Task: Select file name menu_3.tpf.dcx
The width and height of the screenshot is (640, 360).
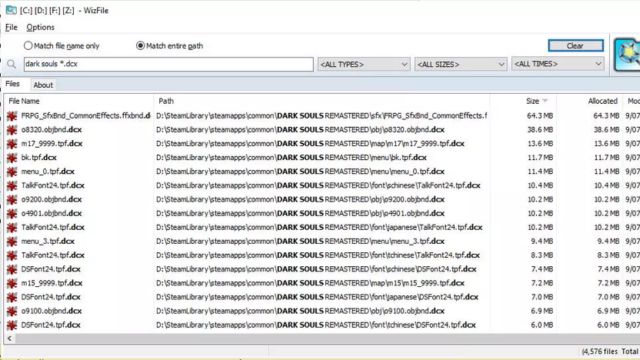Action: pos(48,241)
